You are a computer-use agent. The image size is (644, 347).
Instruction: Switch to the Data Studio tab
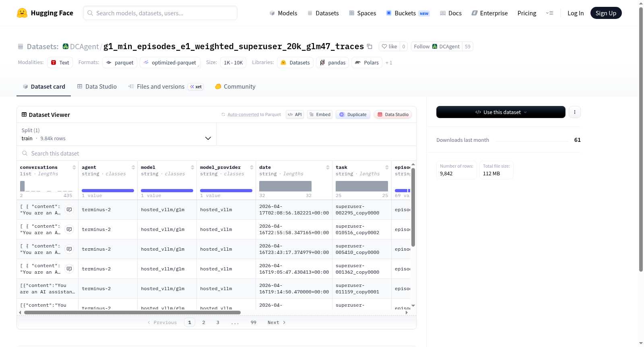point(97,87)
